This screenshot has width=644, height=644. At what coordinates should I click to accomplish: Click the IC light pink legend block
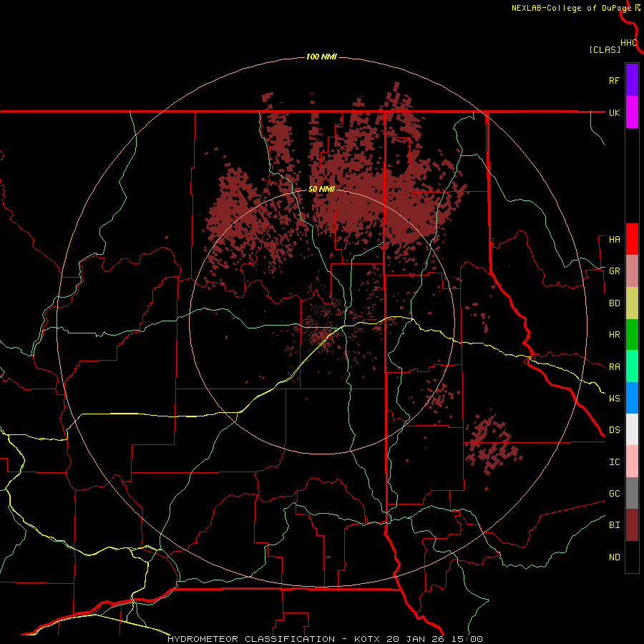[x=632, y=462]
